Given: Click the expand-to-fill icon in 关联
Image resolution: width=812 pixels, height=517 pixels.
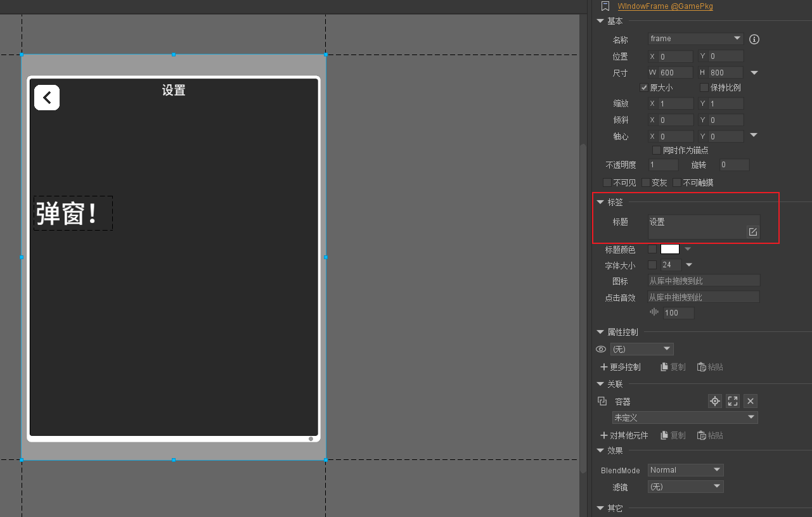Looking at the screenshot, I should tap(733, 401).
